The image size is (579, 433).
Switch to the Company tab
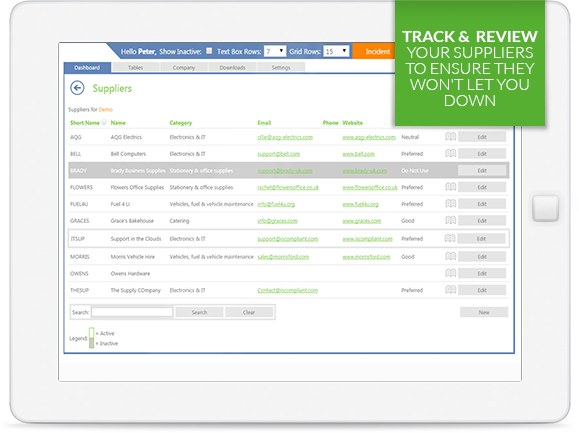[184, 68]
